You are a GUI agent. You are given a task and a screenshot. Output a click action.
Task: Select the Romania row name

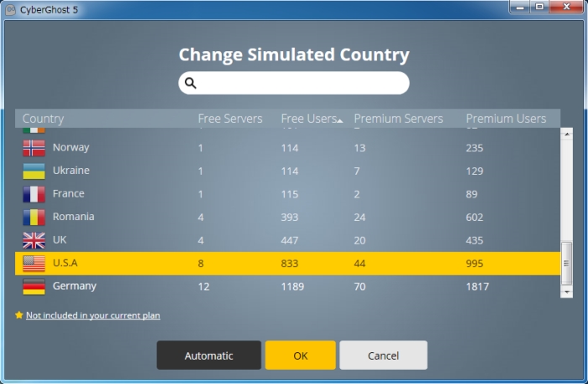(73, 217)
